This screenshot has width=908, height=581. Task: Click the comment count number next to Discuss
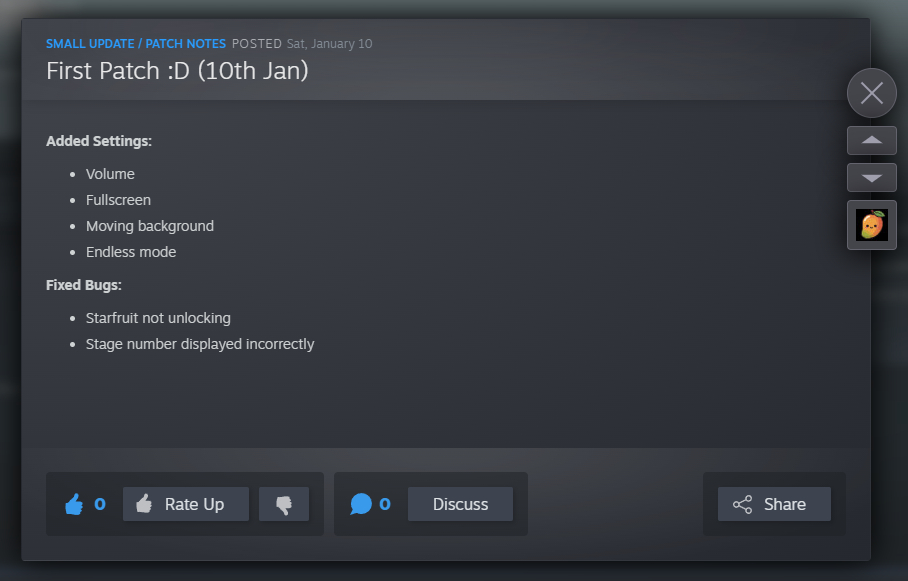coord(385,504)
